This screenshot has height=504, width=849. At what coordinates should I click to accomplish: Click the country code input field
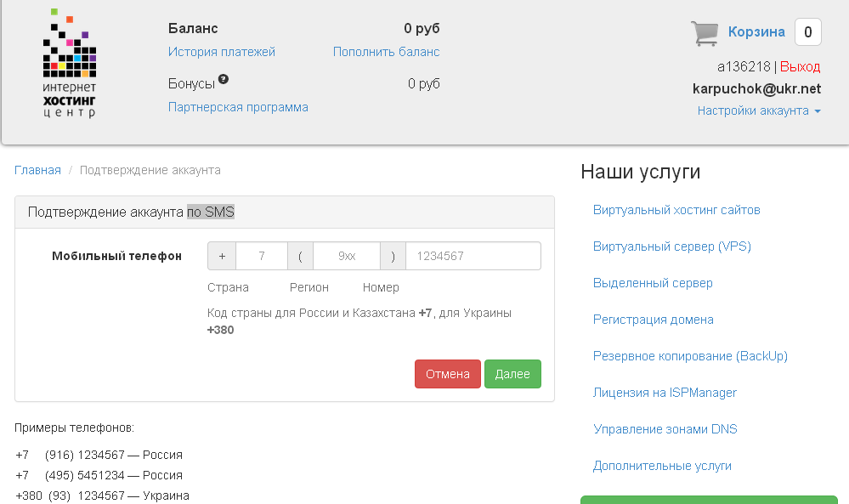coord(262,256)
